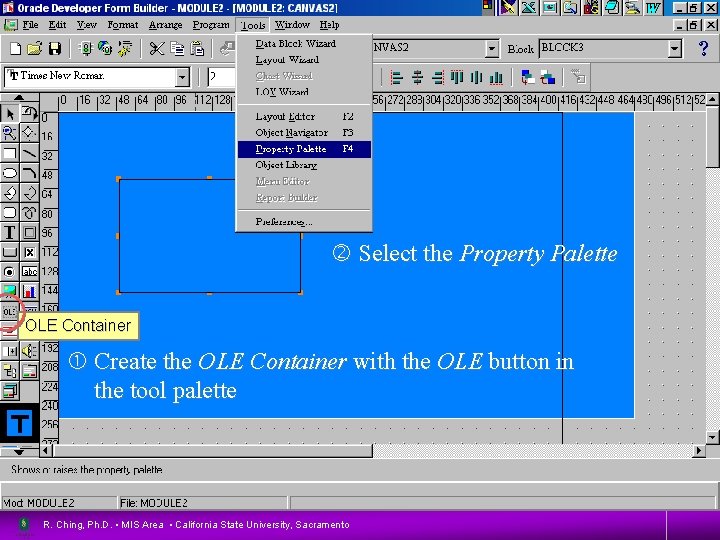Open the Format menu
720x540 pixels.
pos(123,25)
